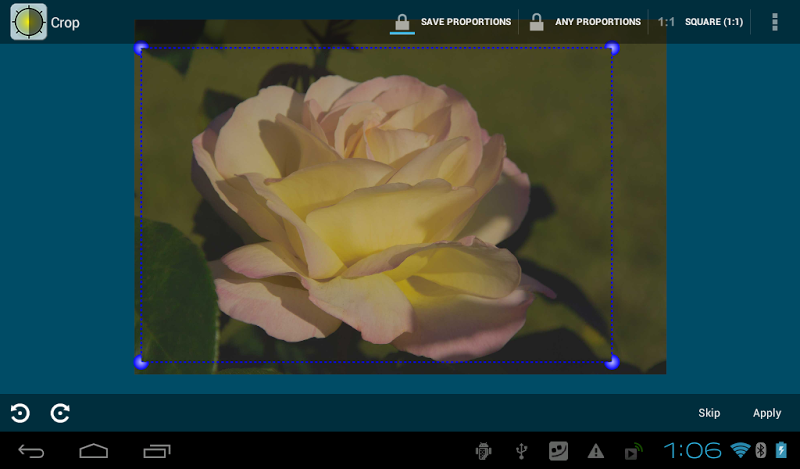Tap the Crop screen title

click(65, 23)
